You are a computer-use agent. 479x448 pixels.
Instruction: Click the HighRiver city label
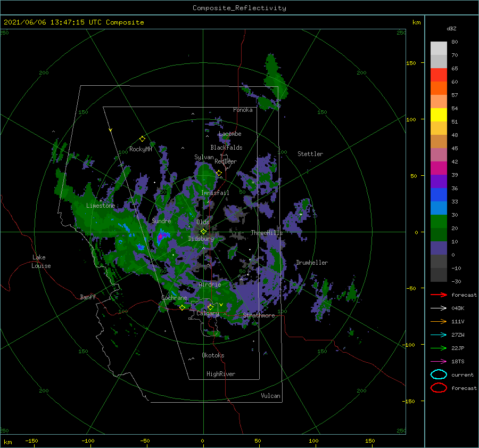pyautogui.click(x=221, y=374)
